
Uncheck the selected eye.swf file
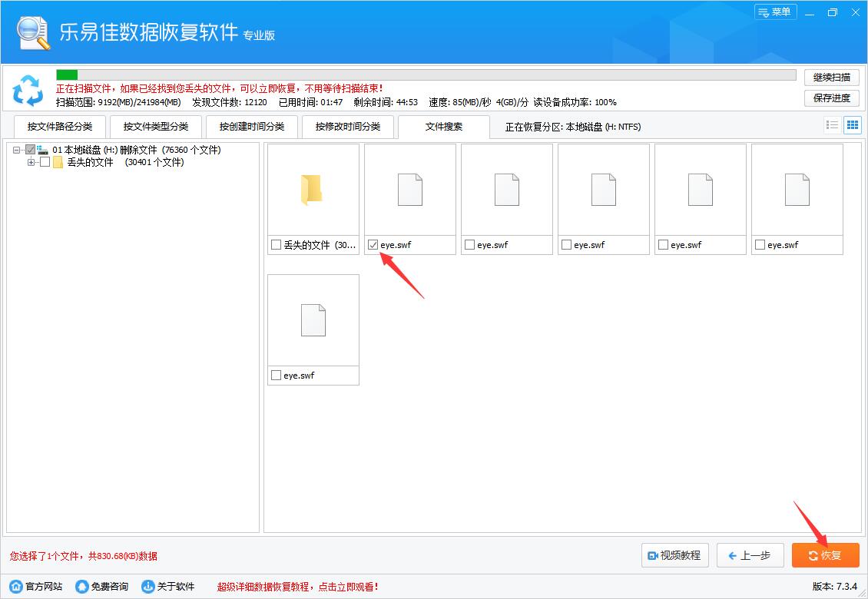(373, 244)
